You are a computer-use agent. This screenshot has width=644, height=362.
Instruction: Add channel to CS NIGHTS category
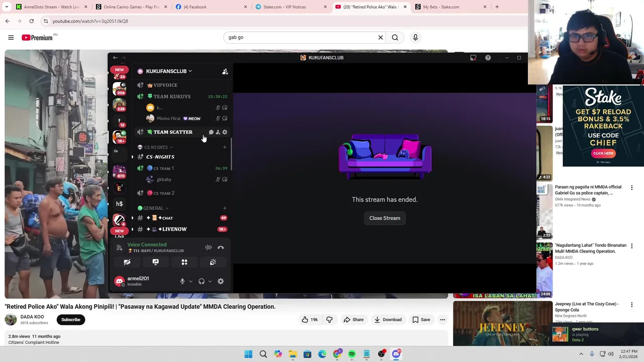(x=224, y=147)
